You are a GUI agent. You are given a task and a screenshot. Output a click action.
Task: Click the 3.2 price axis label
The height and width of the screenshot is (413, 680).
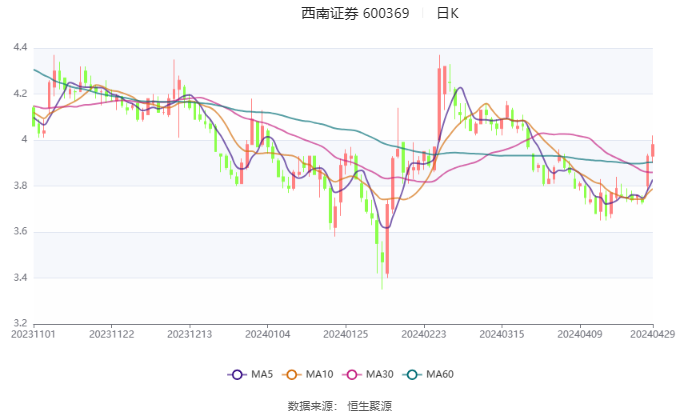click(x=20, y=323)
